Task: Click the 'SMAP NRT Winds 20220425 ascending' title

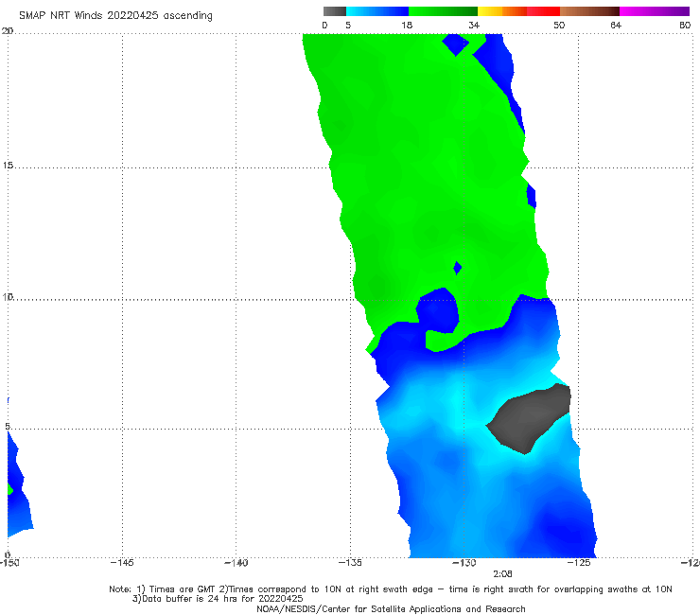Action: (115, 16)
